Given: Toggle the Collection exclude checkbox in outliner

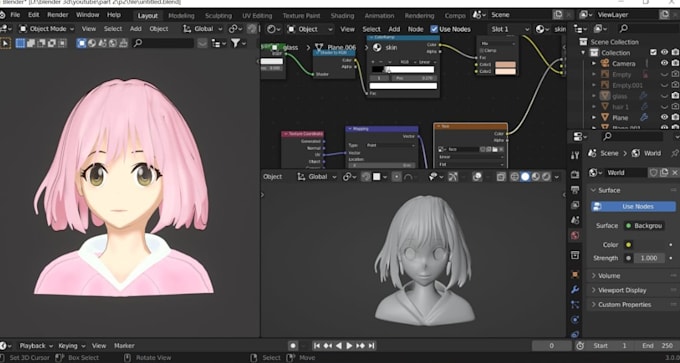Looking at the screenshot, I should click(653, 52).
